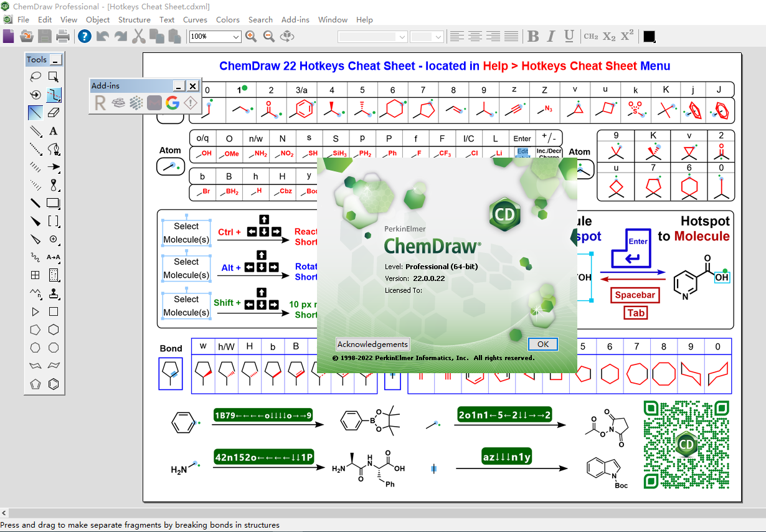Click the Zoom Out magnifier icon
The image size is (766, 532).
coord(269,36)
